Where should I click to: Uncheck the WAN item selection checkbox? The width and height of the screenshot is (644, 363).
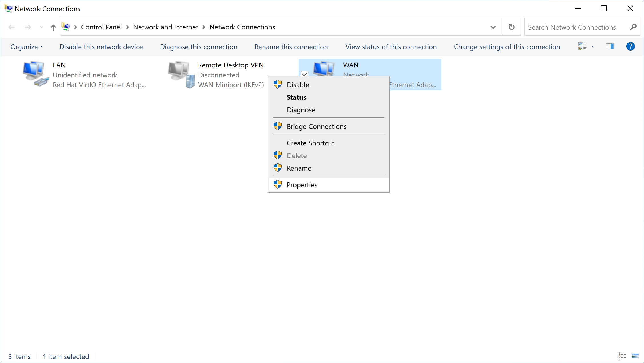point(305,74)
